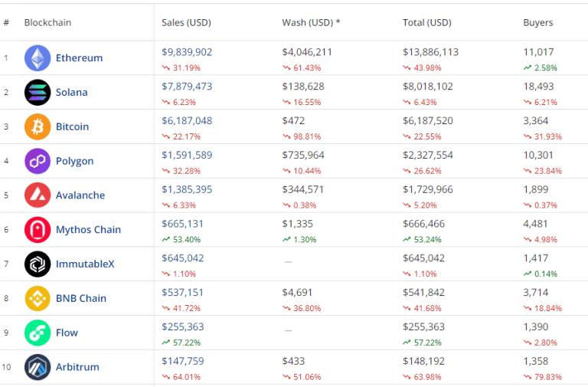The width and height of the screenshot is (588, 387).
Task: Click the Bitcoin logo icon
Action: click(x=38, y=126)
